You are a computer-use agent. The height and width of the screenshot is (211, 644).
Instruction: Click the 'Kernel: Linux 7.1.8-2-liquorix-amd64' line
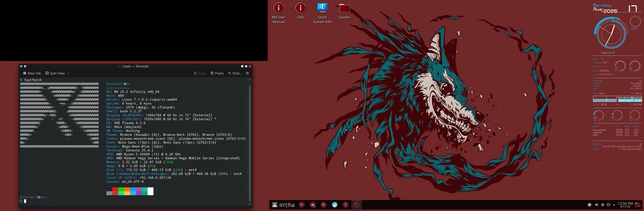(x=142, y=100)
